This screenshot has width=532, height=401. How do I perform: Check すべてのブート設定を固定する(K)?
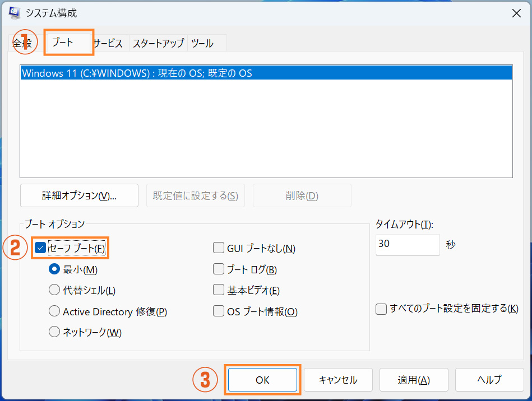point(381,309)
